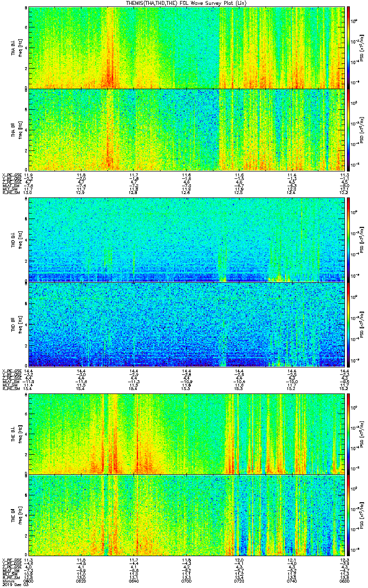Select the THD B-perpendicular spectrogram panel
Screen dimensions: 368x588
pos(185,240)
